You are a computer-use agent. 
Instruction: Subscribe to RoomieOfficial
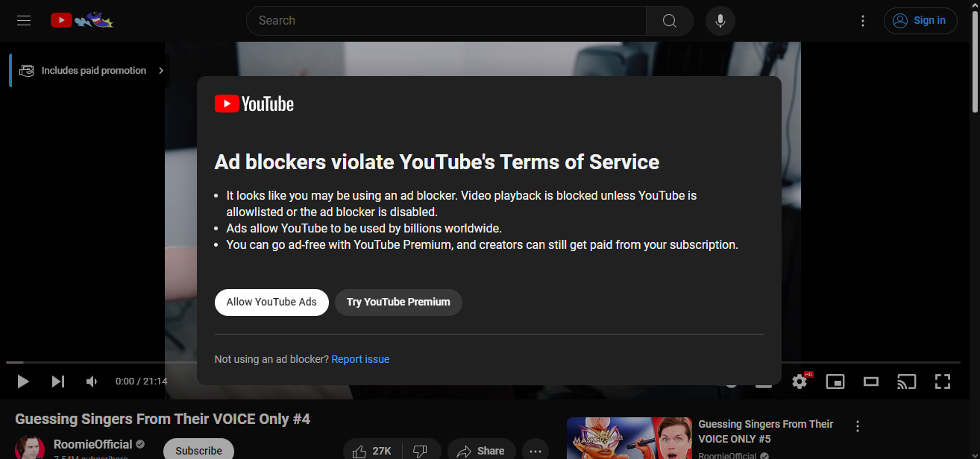click(198, 449)
